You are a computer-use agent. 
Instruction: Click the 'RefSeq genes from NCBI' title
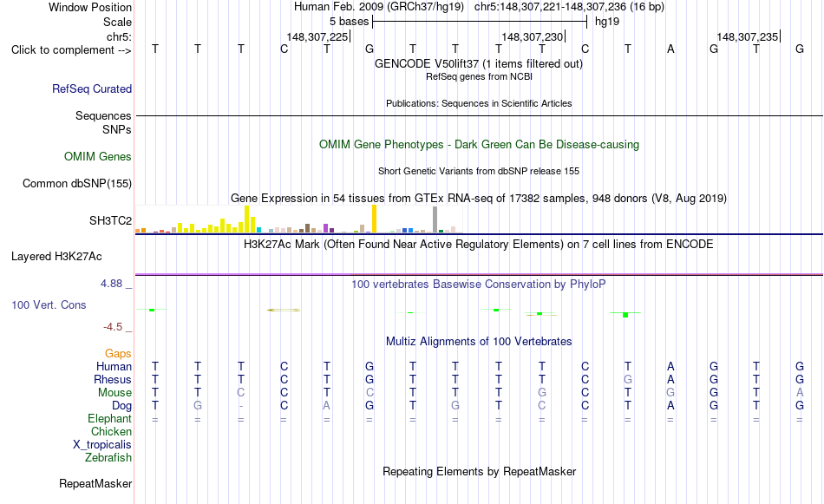tap(479, 76)
